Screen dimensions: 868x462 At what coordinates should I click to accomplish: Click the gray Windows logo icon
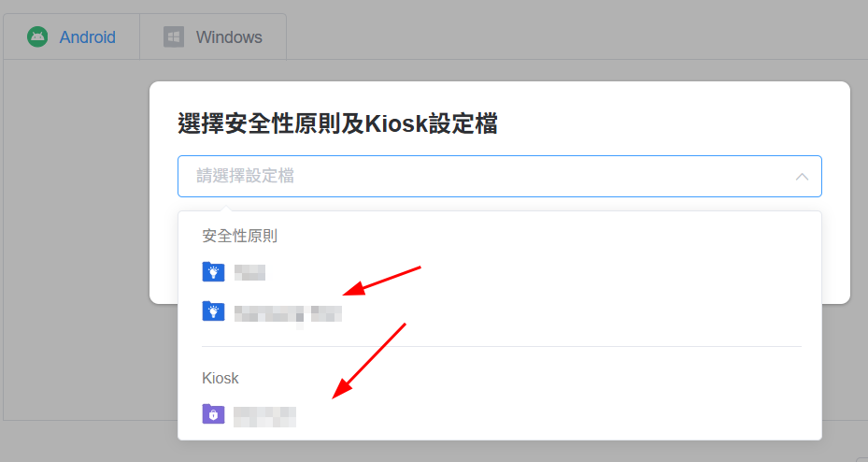[174, 37]
